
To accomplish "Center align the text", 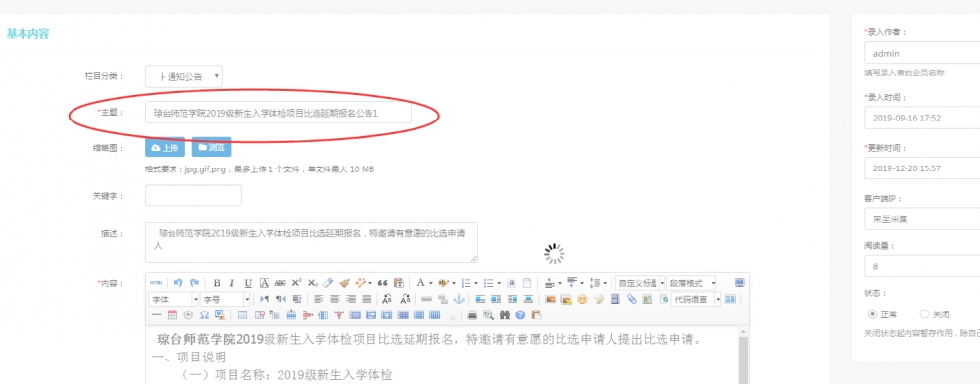I will click(334, 299).
